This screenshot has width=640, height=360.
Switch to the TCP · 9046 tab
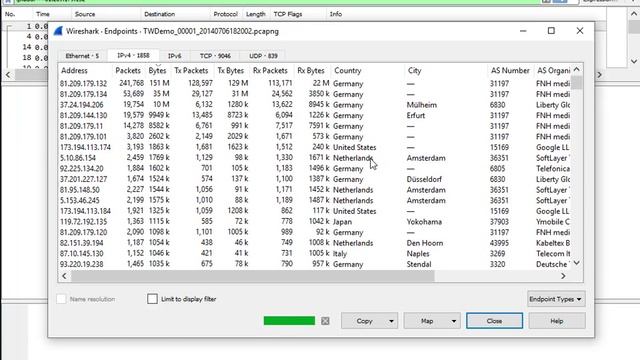coord(215,56)
